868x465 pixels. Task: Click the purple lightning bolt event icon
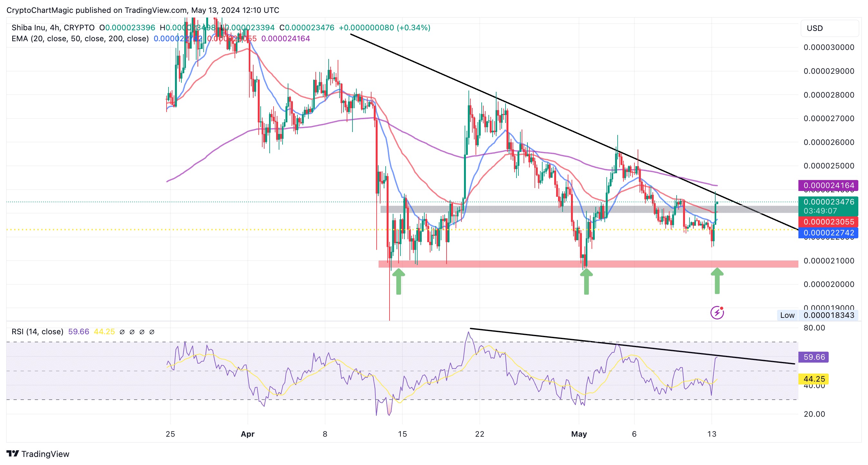click(717, 313)
